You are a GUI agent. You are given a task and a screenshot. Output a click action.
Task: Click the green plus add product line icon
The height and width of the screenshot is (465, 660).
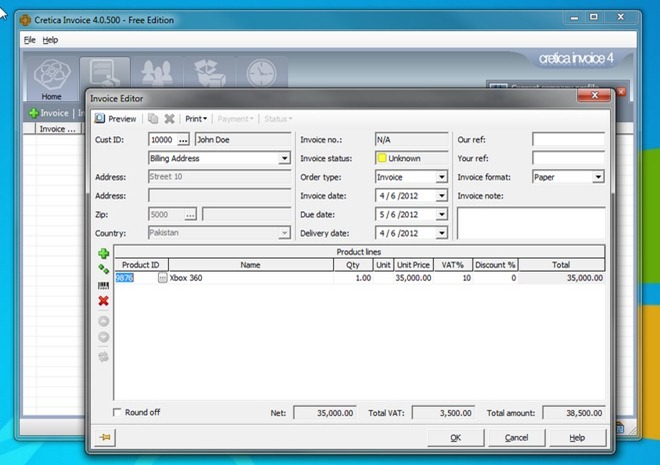(104, 253)
